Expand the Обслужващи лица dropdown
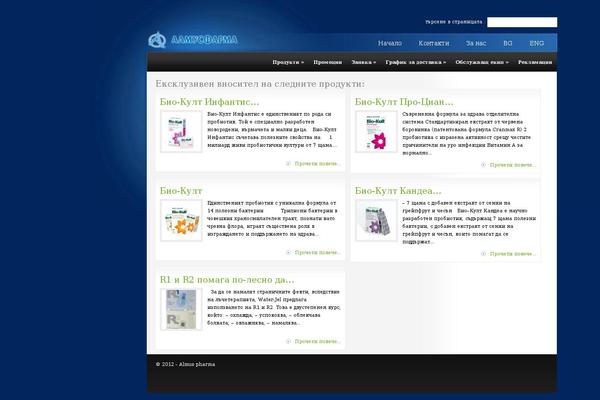Viewport: 600px width, 400px height. click(x=482, y=62)
